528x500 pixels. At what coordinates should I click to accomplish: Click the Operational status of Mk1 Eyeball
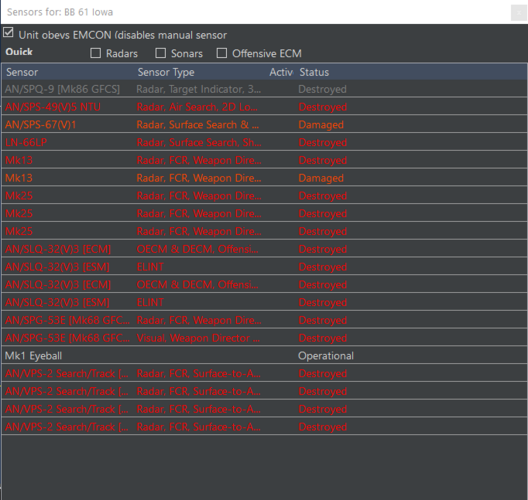(x=326, y=356)
